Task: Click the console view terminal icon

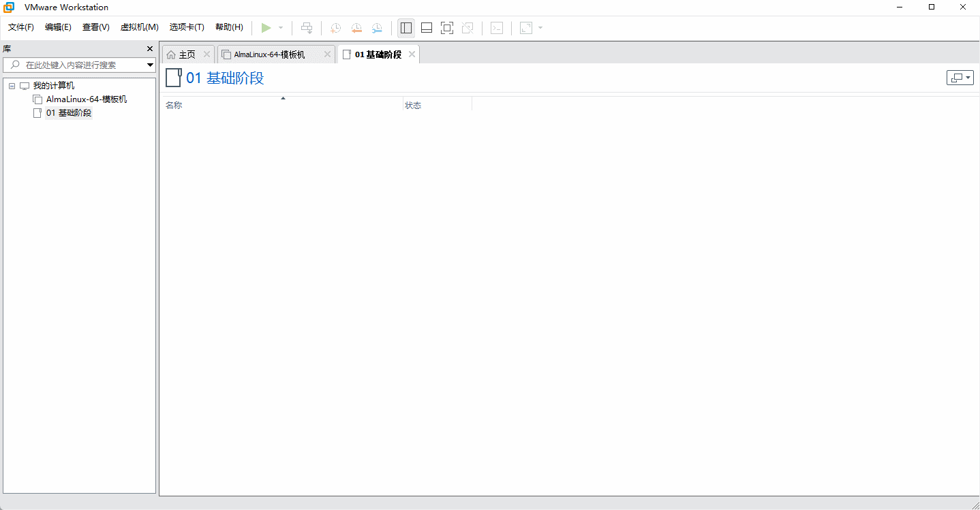Action: [497, 28]
